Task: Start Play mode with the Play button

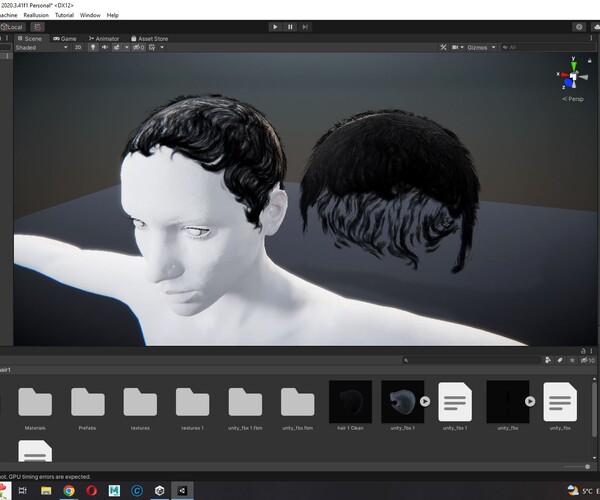Action: coord(275,27)
